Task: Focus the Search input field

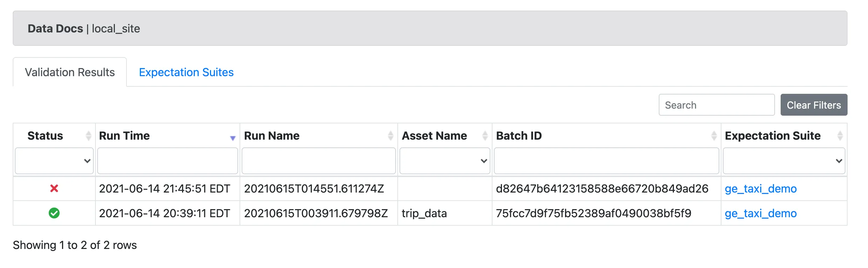Action: point(716,105)
